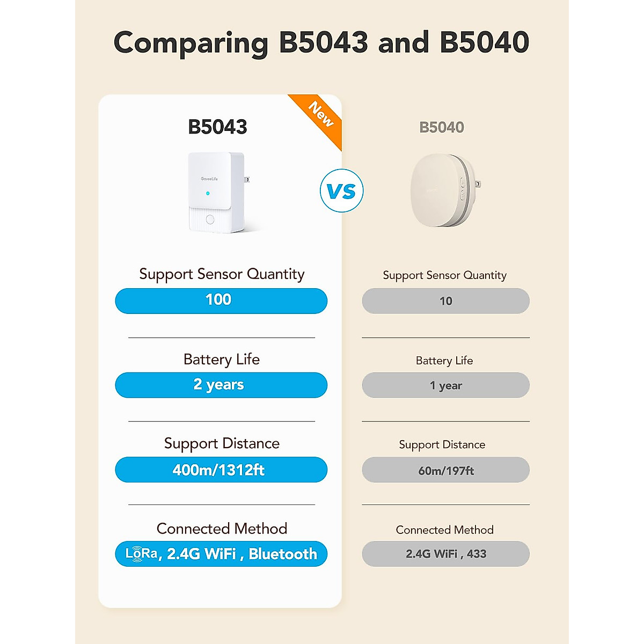
Task: Click the blue "2 years" battery pill
Action: [221, 385]
